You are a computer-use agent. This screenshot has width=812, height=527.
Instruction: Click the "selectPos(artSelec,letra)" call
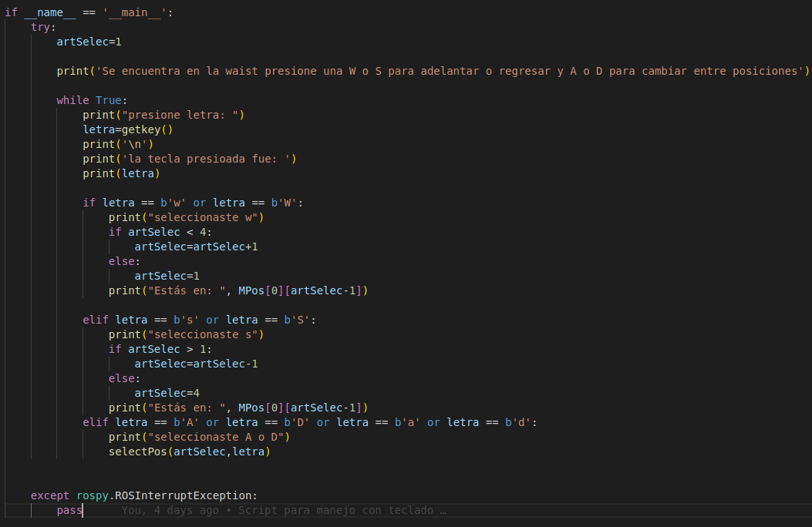point(190,452)
